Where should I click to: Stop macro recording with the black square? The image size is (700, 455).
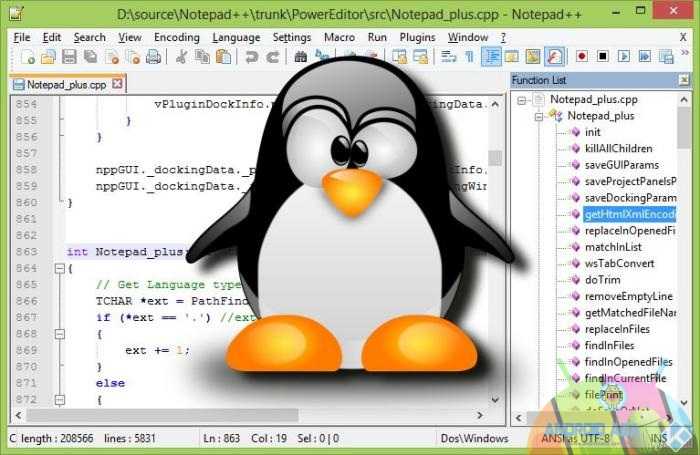[603, 56]
